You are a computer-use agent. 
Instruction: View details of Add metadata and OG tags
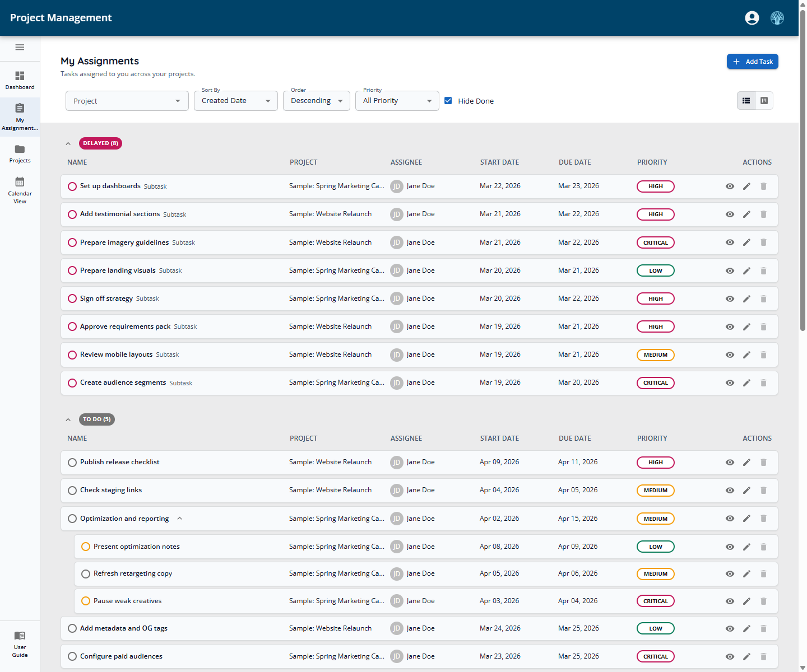coord(730,629)
